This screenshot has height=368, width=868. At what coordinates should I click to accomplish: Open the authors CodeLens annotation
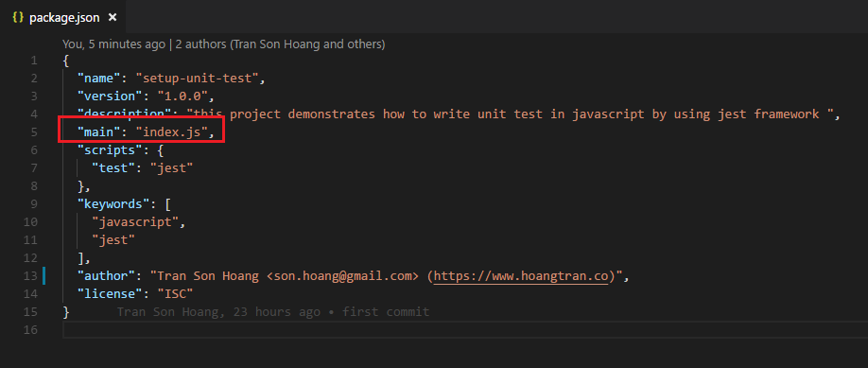coord(224,44)
